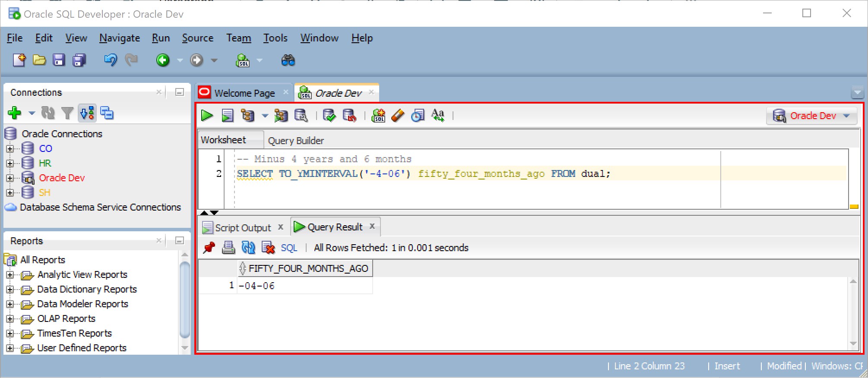This screenshot has width=868, height=378.
Task: Open the File menu
Action: [15, 38]
